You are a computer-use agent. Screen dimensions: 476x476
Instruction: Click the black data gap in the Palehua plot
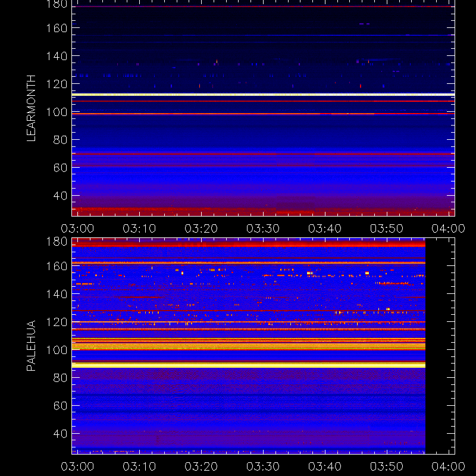click(x=440, y=346)
